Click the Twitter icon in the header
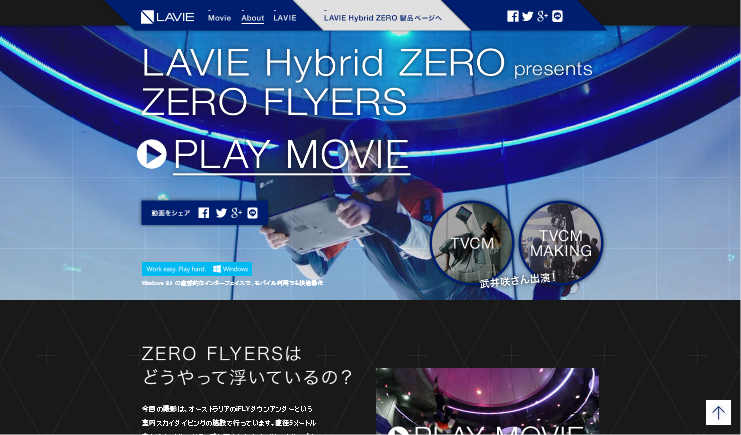 [527, 17]
